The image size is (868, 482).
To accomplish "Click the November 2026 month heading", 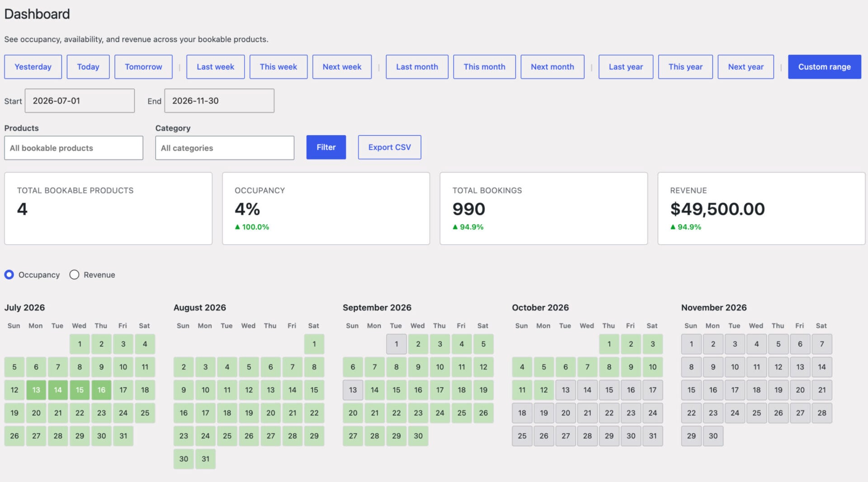I will (714, 307).
